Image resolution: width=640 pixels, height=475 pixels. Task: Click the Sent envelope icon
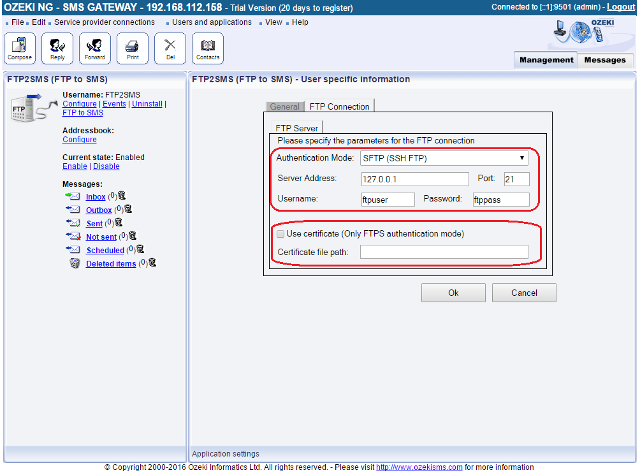click(73, 223)
